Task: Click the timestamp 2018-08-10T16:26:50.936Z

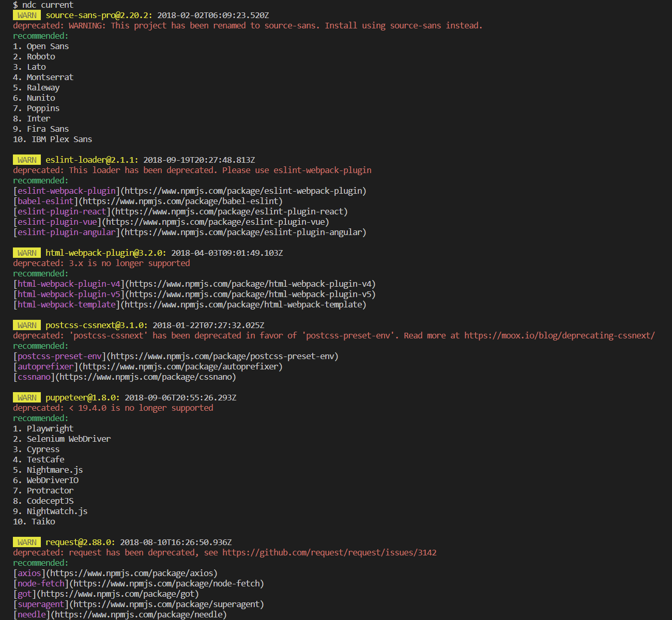Action: 176,542
